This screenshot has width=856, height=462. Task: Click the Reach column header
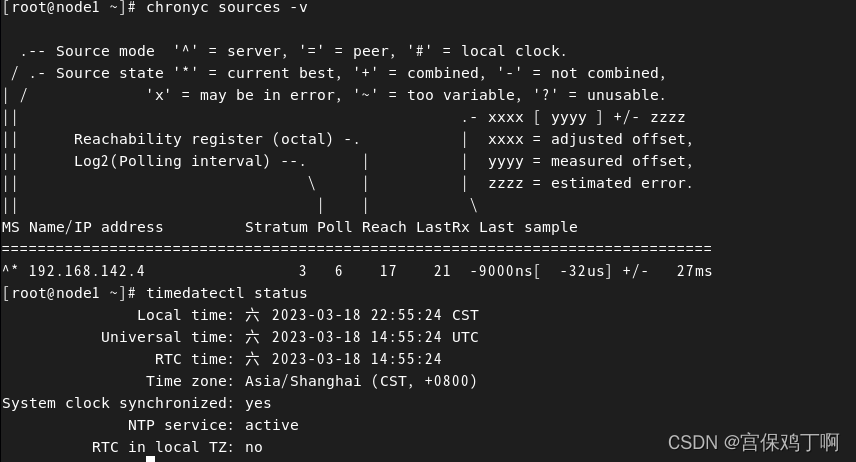[384, 227]
